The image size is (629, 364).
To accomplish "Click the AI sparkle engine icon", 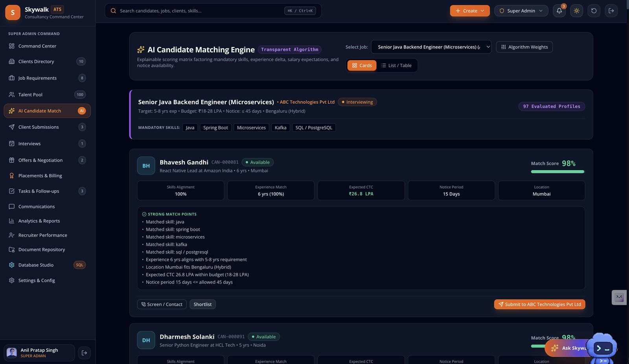I will (141, 50).
